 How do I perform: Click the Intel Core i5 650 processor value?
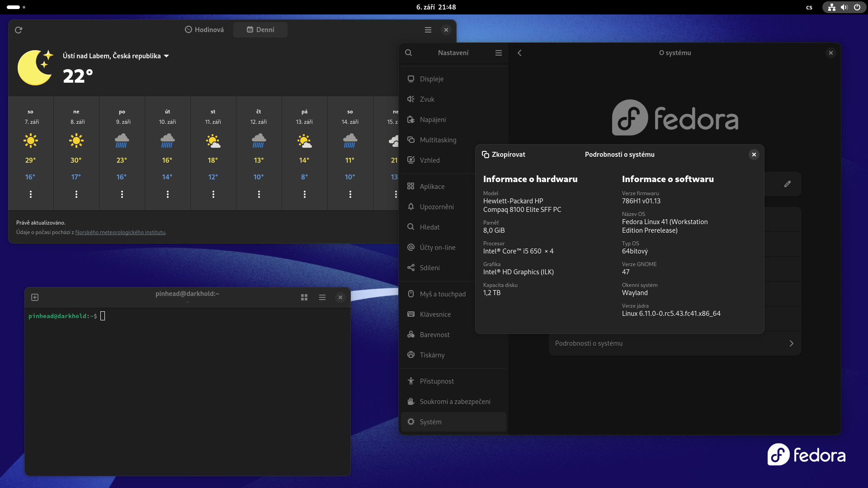click(518, 251)
